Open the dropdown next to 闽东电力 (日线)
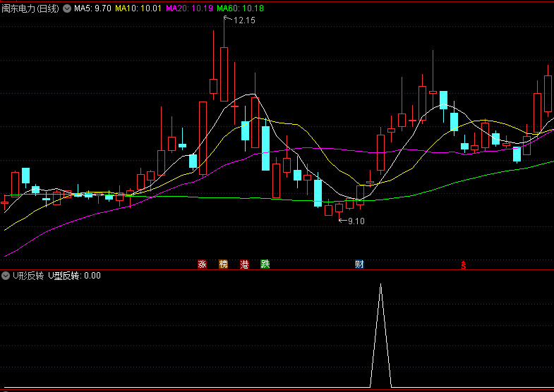Image resolution: width=554 pixels, height=392 pixels. point(67,8)
